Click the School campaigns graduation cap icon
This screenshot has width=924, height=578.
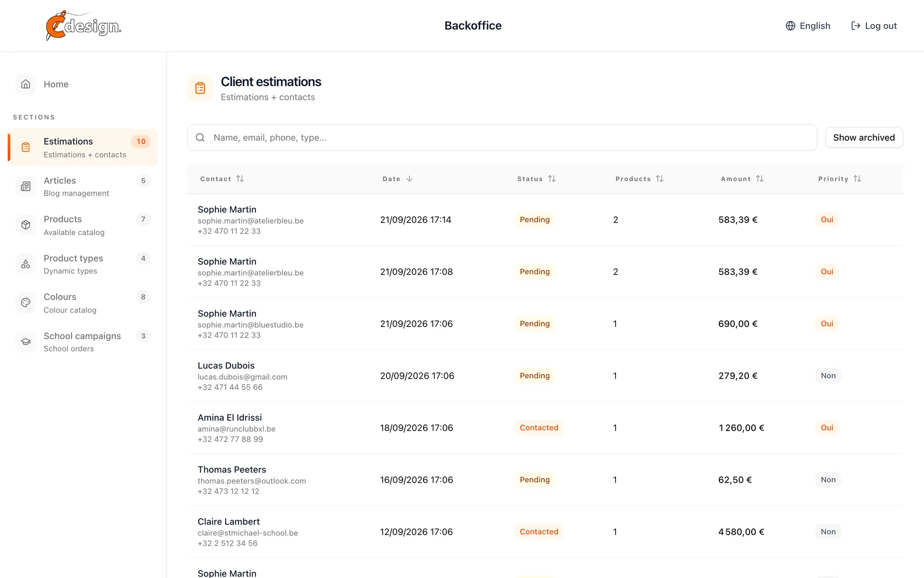[26, 342]
